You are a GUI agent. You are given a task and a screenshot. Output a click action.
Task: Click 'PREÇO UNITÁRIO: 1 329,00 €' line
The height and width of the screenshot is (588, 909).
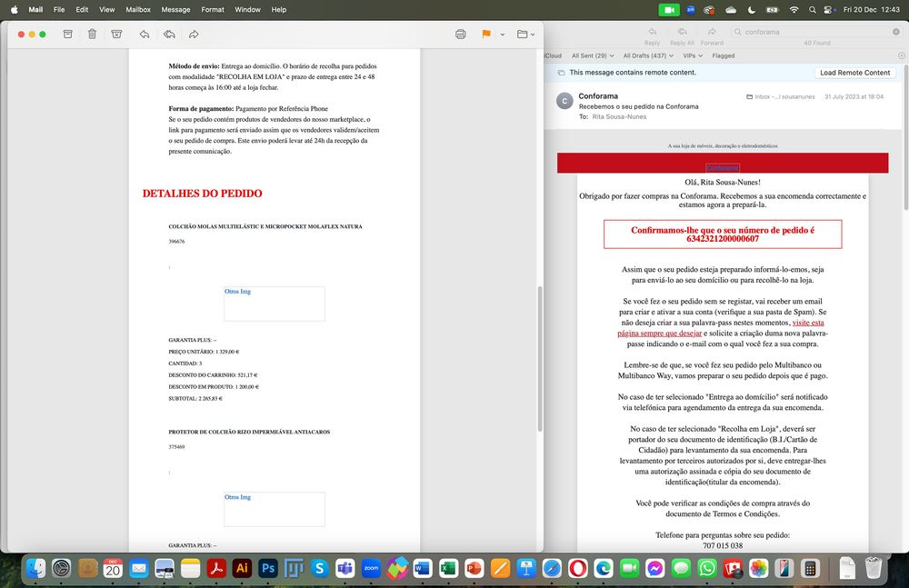click(x=204, y=352)
